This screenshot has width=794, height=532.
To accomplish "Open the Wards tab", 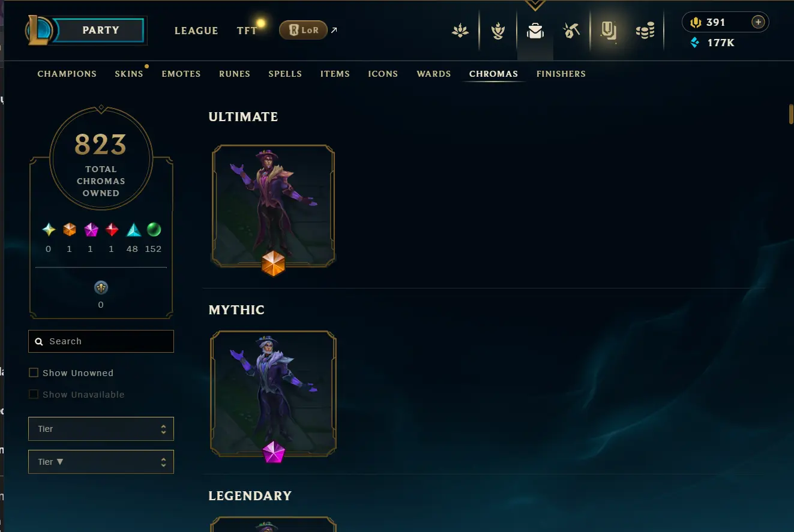I will click(434, 74).
